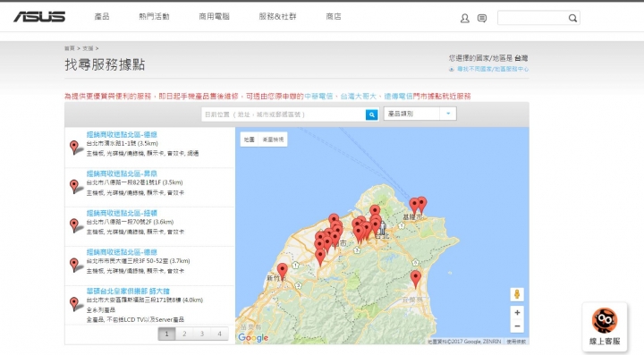Go to results page 3
This screenshot has width=644, height=355.
202,334
